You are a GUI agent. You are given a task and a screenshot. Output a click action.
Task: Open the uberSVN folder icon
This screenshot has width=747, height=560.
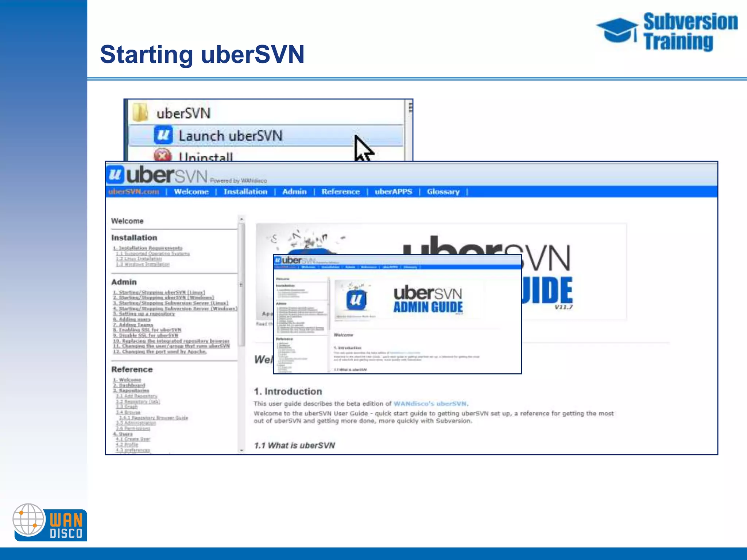[140, 112]
